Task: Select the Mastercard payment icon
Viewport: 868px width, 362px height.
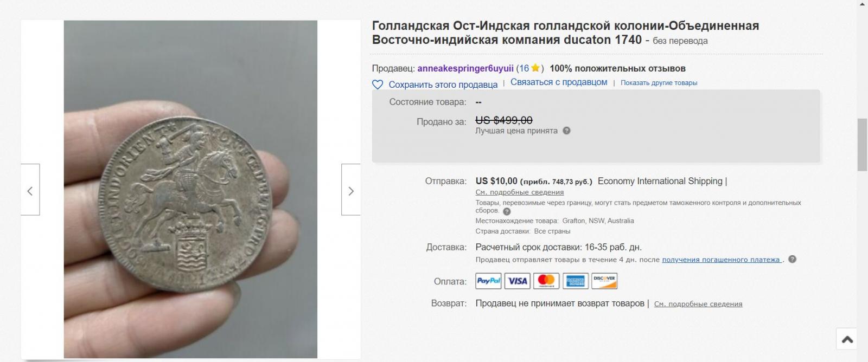Action: [546, 281]
